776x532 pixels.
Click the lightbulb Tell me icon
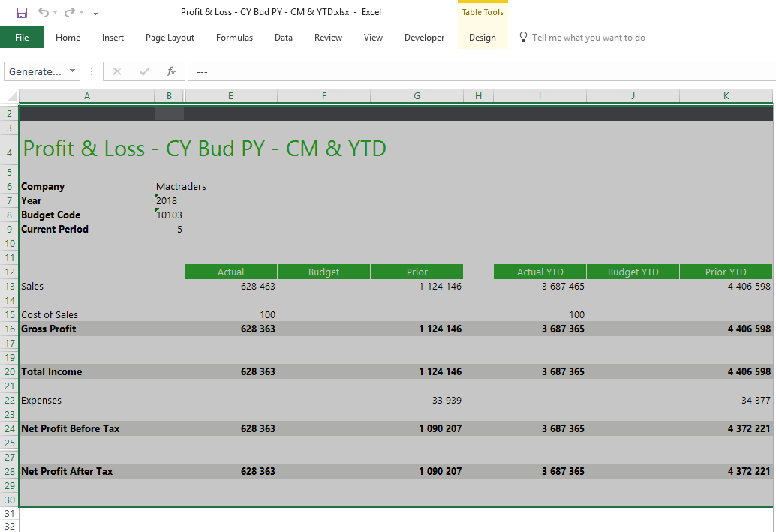point(523,38)
